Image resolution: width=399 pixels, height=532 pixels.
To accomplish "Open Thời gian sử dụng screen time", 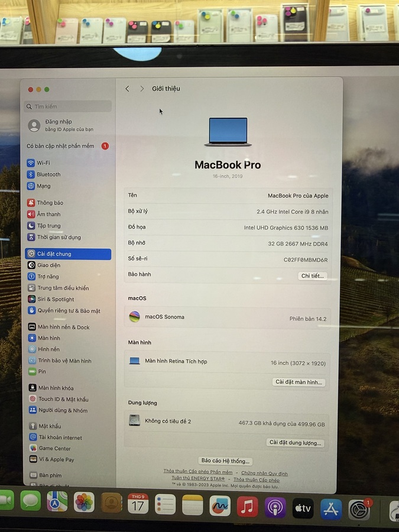I will point(54,237).
